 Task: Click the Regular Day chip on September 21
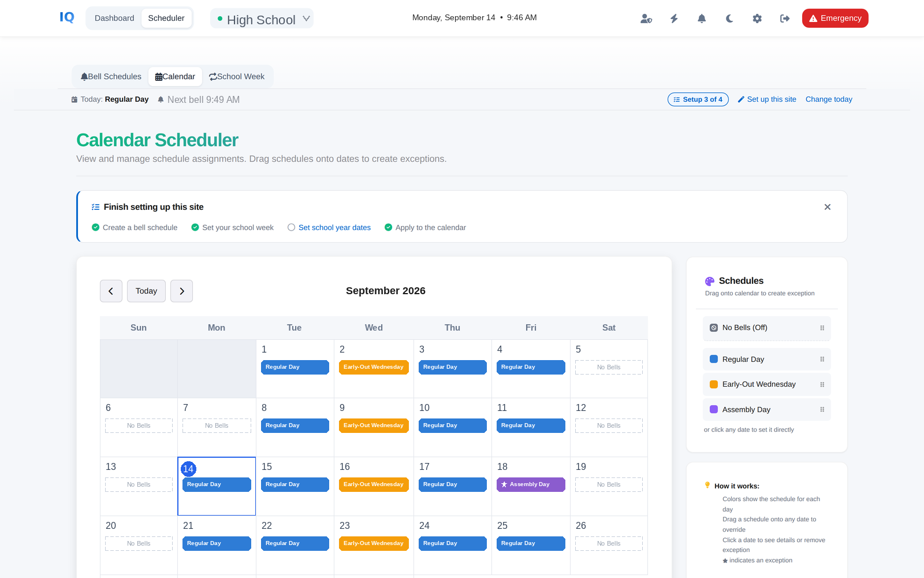click(x=217, y=543)
